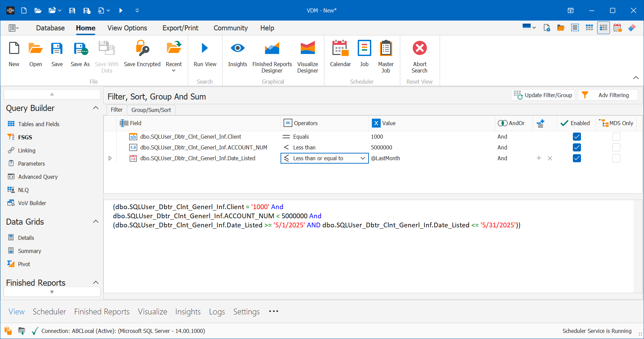This screenshot has height=339, width=644.
Task: Click the Adv Filtering button
Action: (x=608, y=95)
